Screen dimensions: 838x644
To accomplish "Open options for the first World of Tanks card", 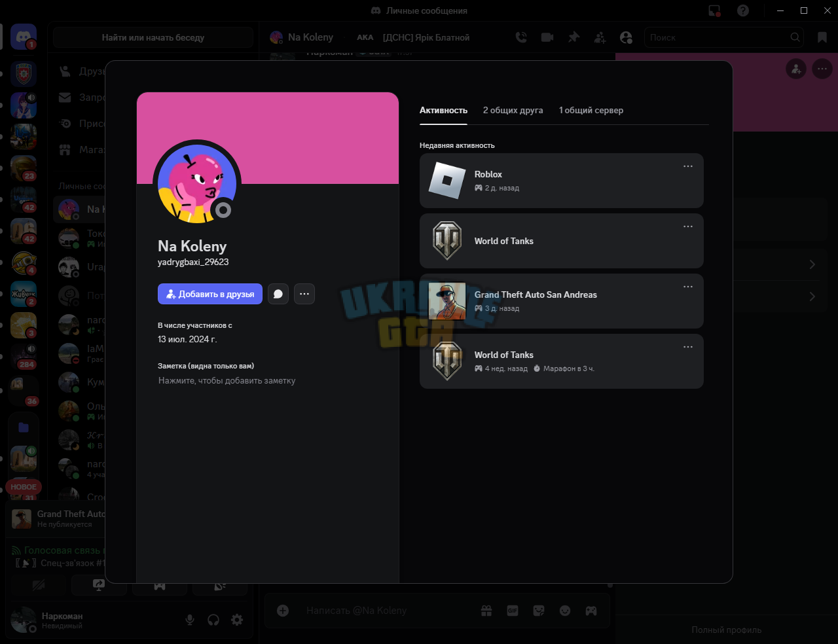I will [688, 226].
